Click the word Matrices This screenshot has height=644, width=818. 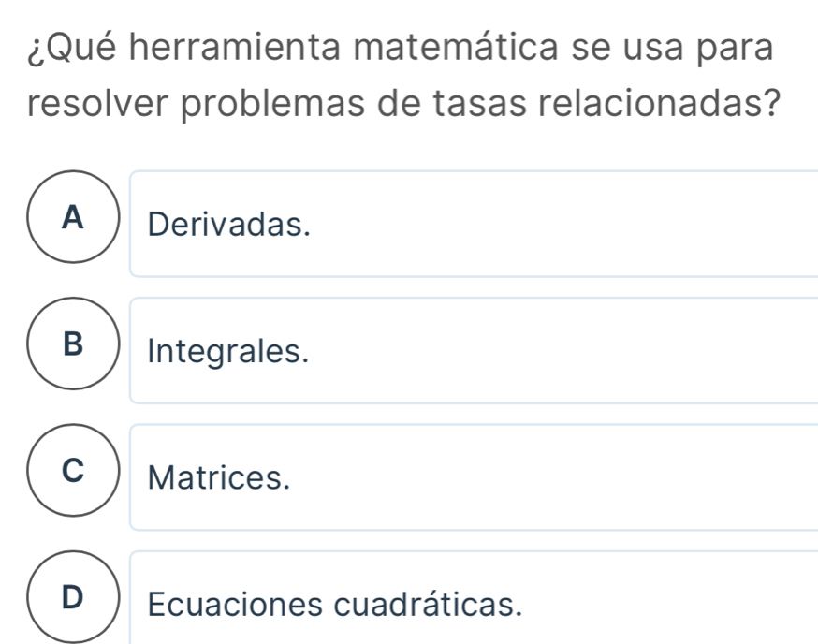click(219, 478)
